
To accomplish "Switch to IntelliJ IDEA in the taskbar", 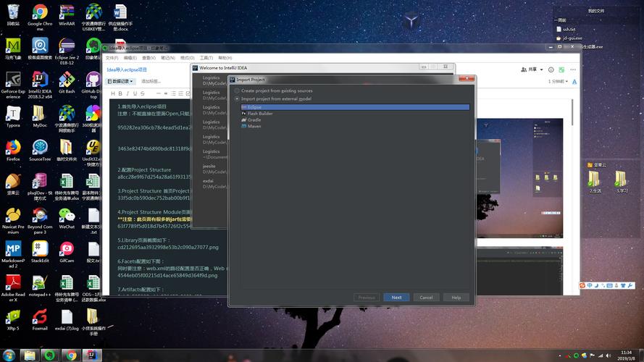I will (x=91, y=355).
